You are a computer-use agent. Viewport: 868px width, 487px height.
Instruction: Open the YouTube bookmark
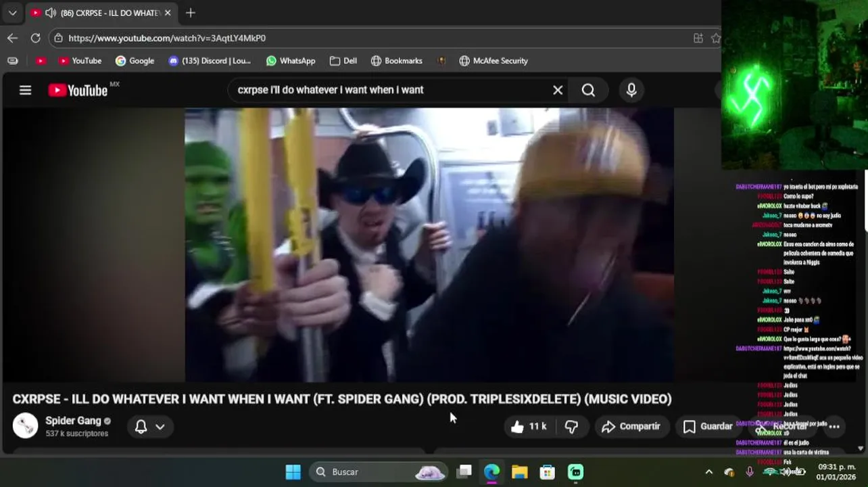[x=80, y=61]
